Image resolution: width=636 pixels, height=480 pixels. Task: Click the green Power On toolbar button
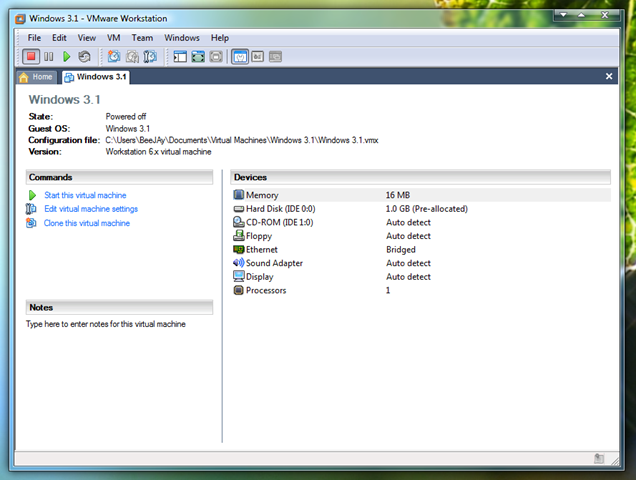pos(67,56)
